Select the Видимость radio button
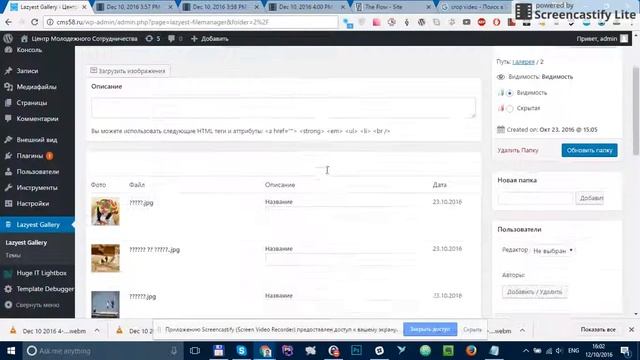The image size is (640, 360). [510, 93]
